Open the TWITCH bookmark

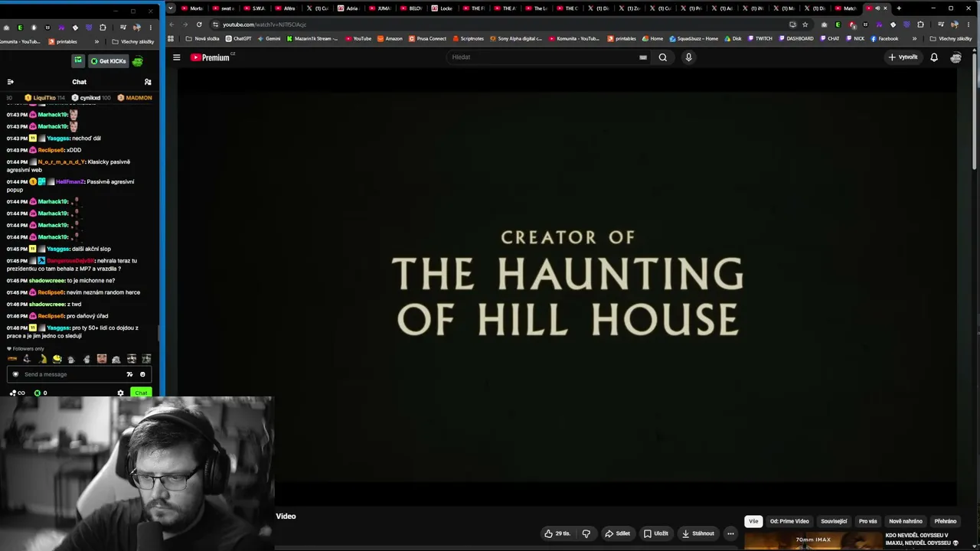(760, 38)
